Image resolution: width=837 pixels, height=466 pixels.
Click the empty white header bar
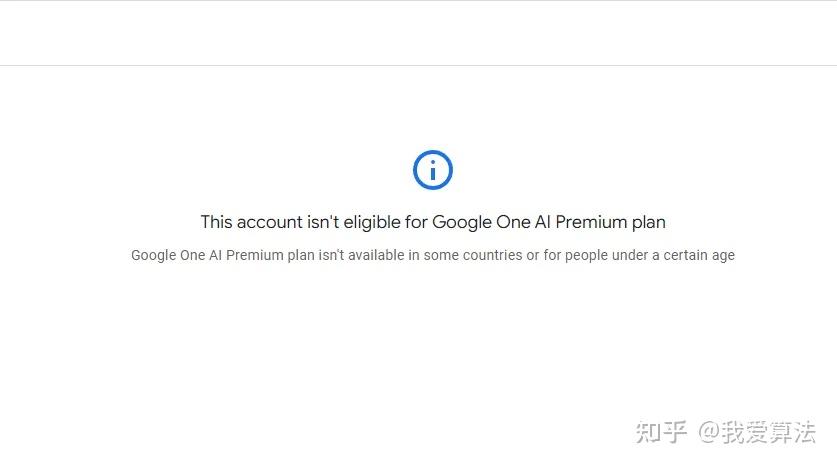coord(418,33)
